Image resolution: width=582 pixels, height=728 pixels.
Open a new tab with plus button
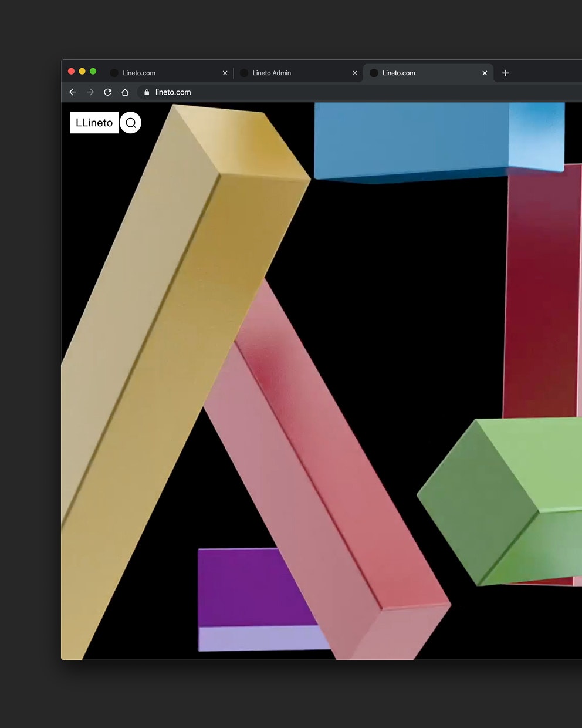(x=505, y=73)
